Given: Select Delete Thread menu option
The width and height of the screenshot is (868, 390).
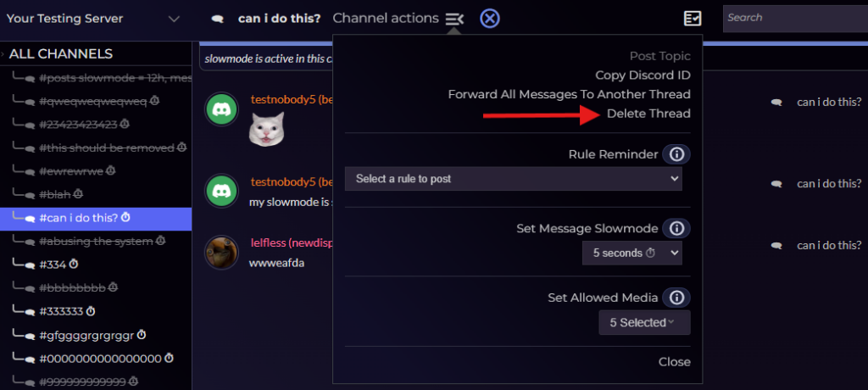Looking at the screenshot, I should (648, 114).
